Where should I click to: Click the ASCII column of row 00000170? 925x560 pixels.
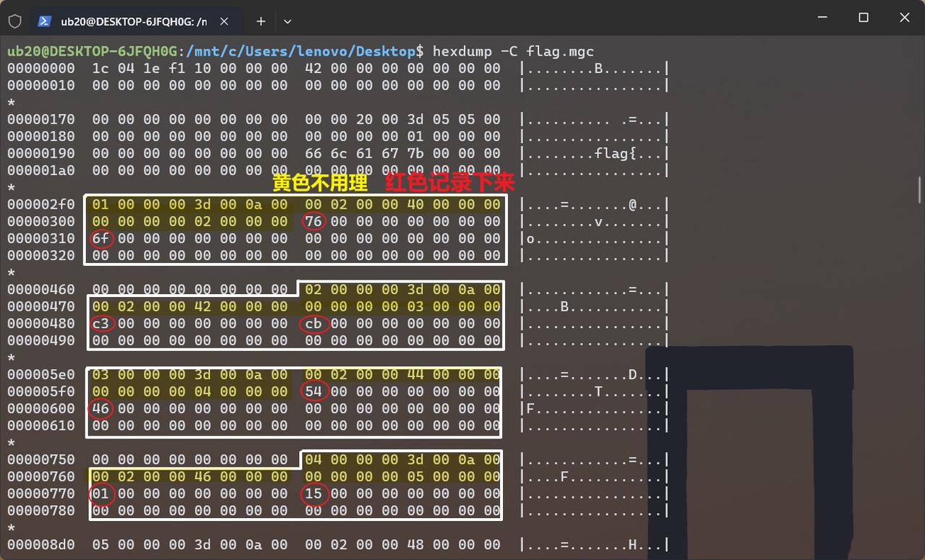click(x=594, y=119)
